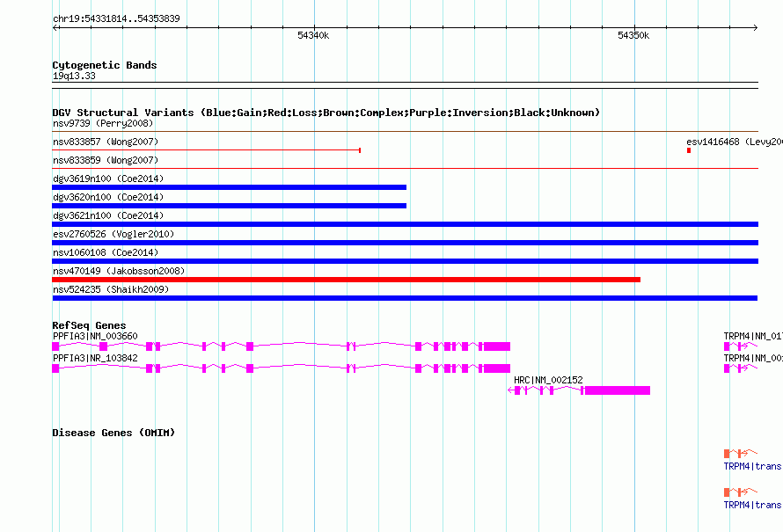Click the DGV Structural Variants track title
The height and width of the screenshot is (532, 783).
click(326, 113)
